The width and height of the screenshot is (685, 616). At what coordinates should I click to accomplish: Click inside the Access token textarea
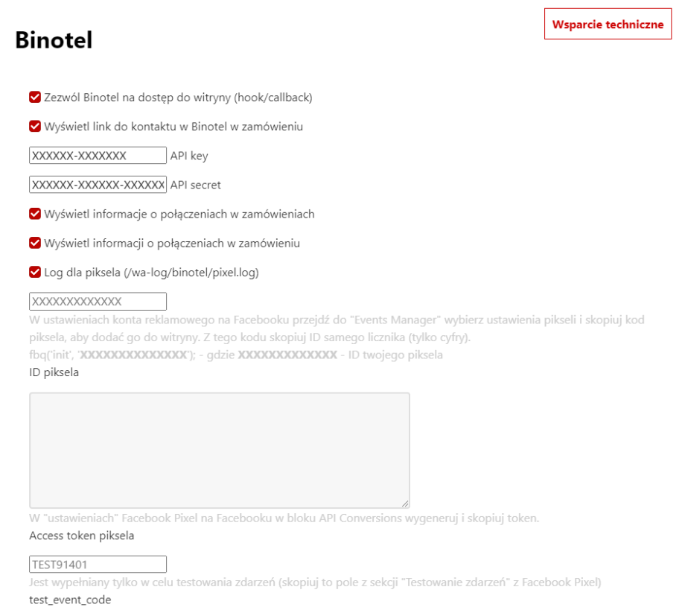[x=219, y=450]
